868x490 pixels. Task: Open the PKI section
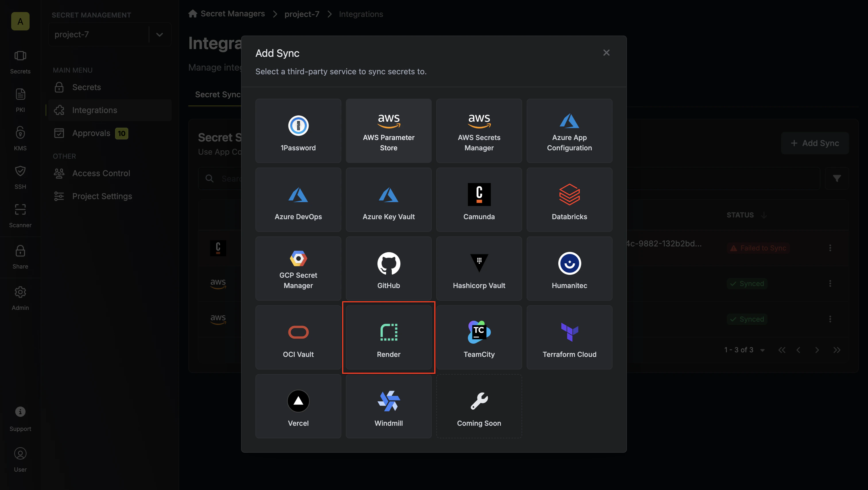[x=20, y=100]
